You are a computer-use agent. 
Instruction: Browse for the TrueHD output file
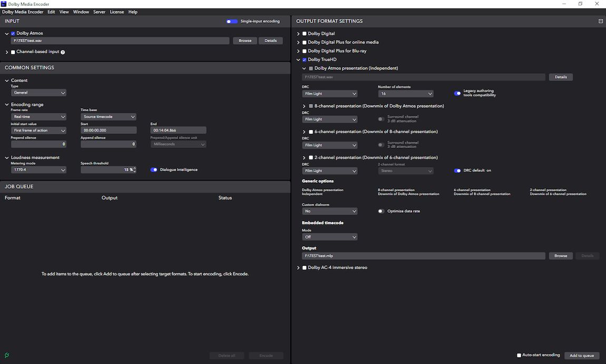[x=560, y=255]
